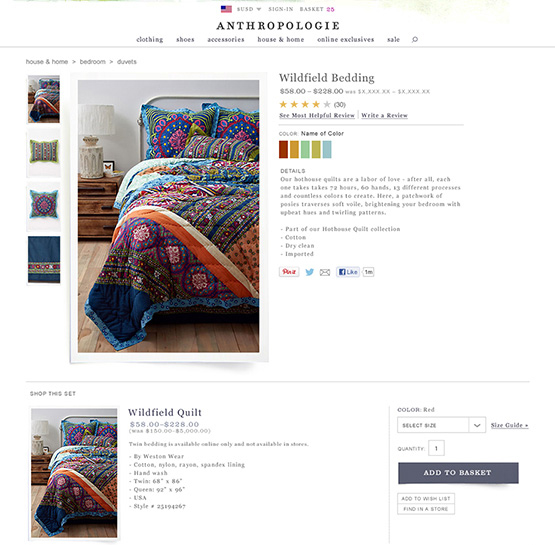Click Add to Wish List button

[x=426, y=498]
